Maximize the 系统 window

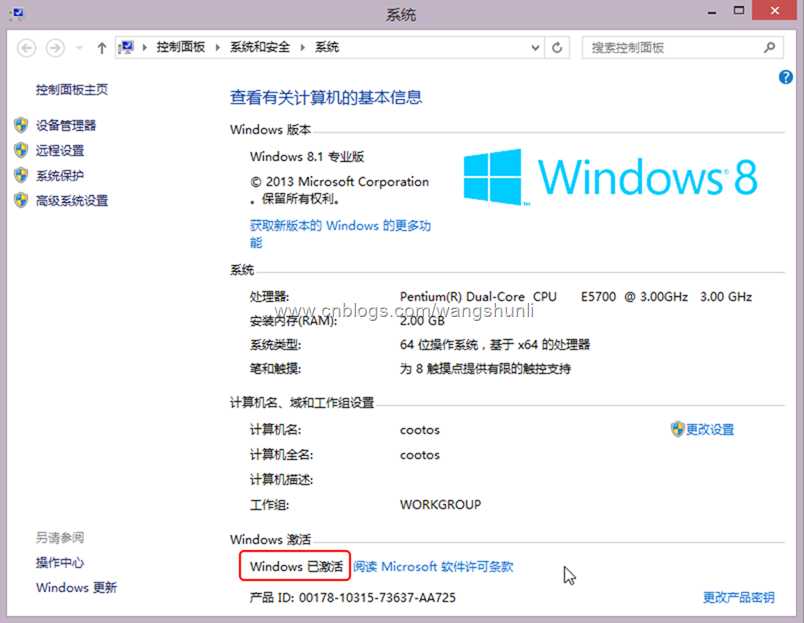coord(738,11)
